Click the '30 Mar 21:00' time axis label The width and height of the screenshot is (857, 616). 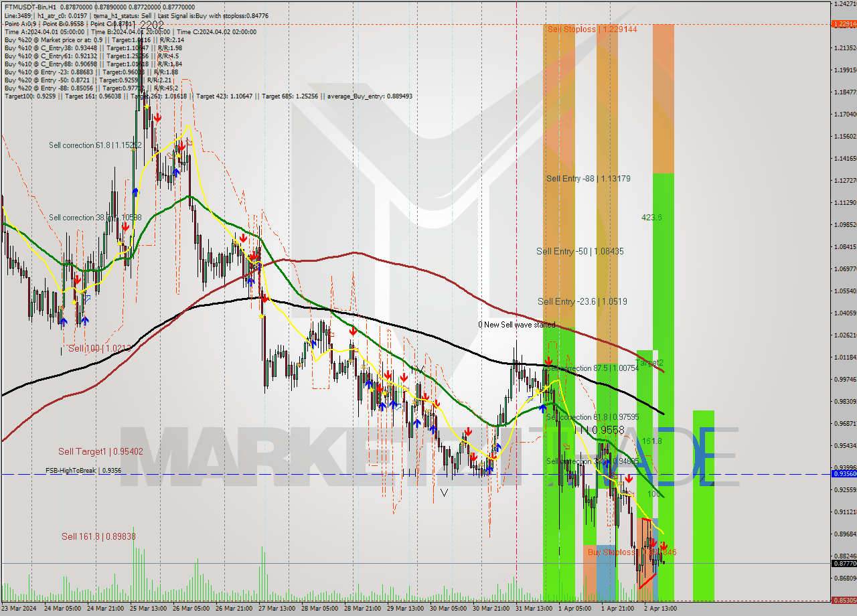[x=491, y=609]
